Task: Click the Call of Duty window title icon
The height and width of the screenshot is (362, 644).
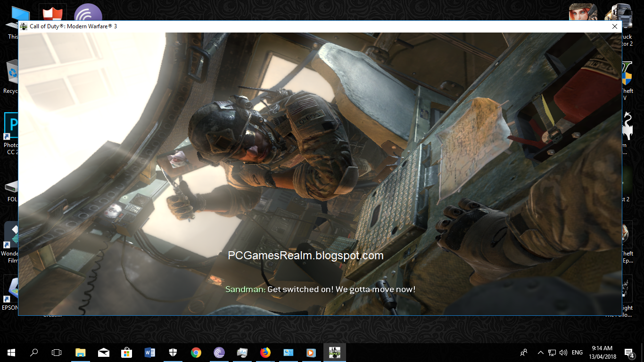Action: (24, 26)
